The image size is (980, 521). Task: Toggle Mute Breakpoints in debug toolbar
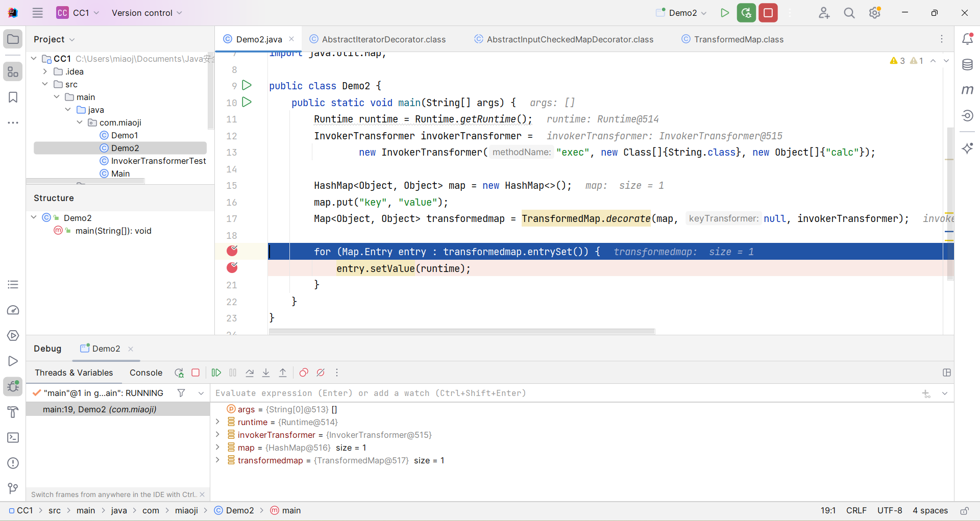coord(321,373)
